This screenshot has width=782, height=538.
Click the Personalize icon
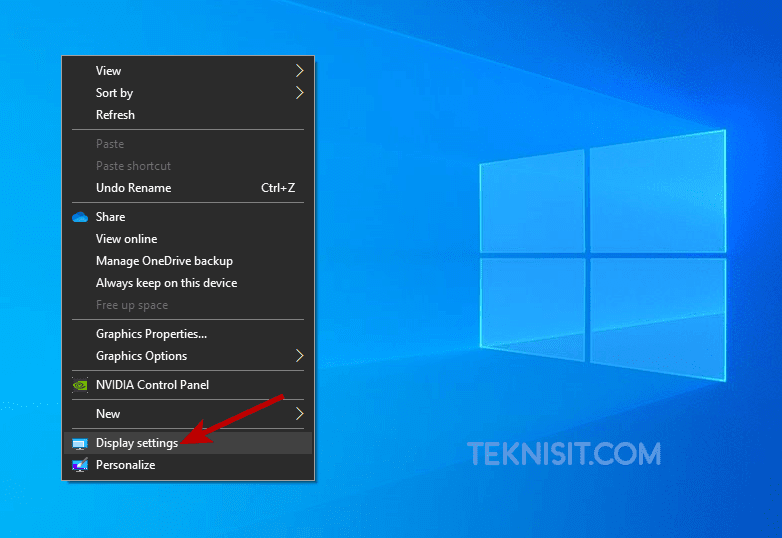[80, 465]
